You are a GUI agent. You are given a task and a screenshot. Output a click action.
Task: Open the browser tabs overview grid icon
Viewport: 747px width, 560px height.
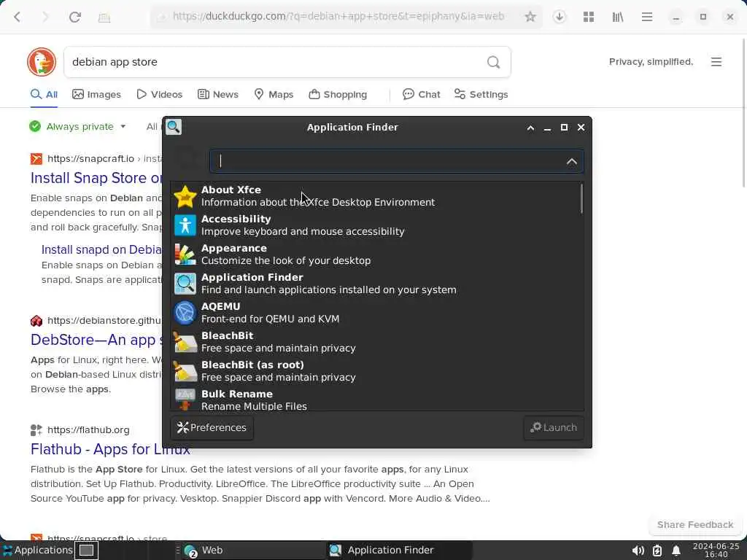click(x=589, y=17)
